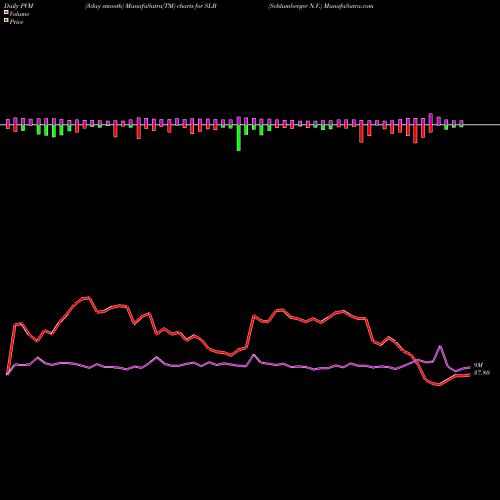Click the highest peak of the red price line
The image size is (500, 500).
(88, 297)
